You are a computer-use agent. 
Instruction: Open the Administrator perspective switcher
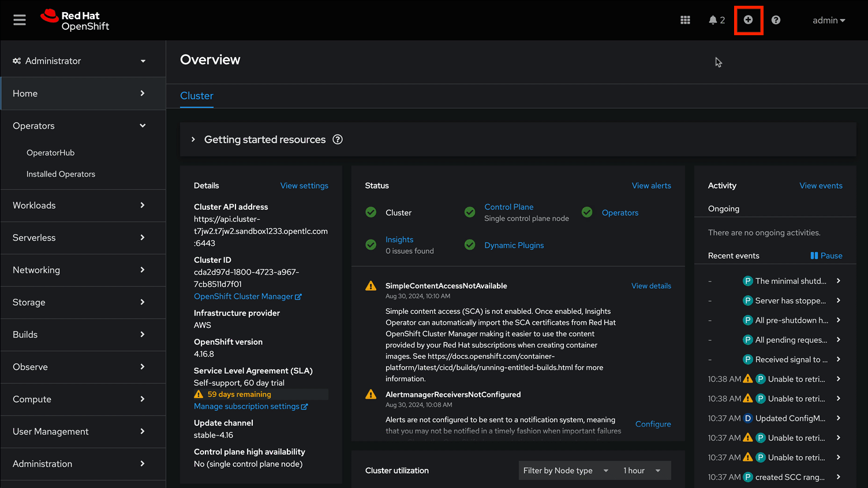click(83, 61)
